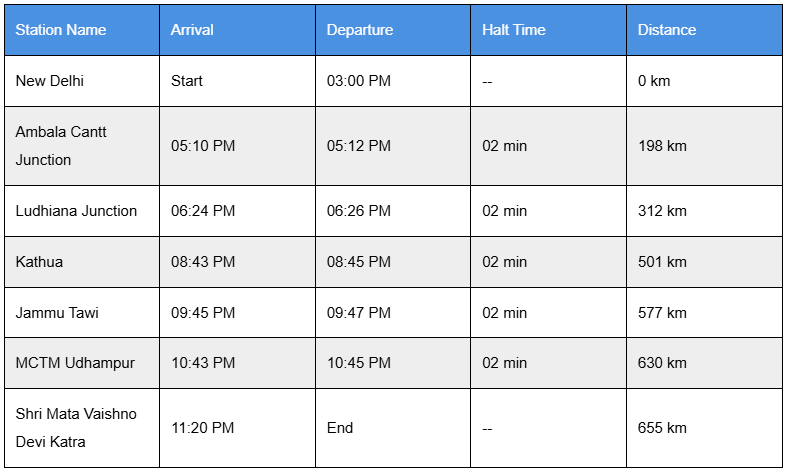Select Shri Mata Vaishno Devi Katra cell
Viewport: 787px width, 472px height.
[76, 428]
